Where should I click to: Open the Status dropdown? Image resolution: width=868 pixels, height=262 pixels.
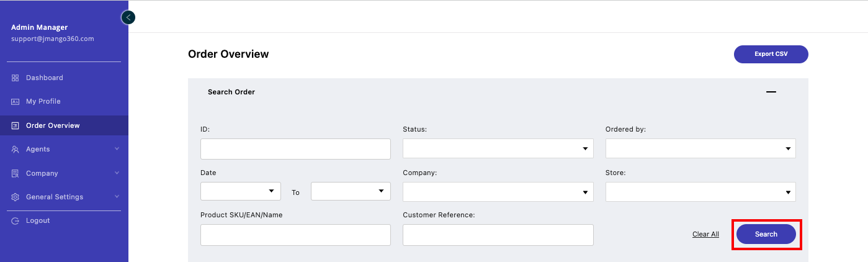(498, 148)
